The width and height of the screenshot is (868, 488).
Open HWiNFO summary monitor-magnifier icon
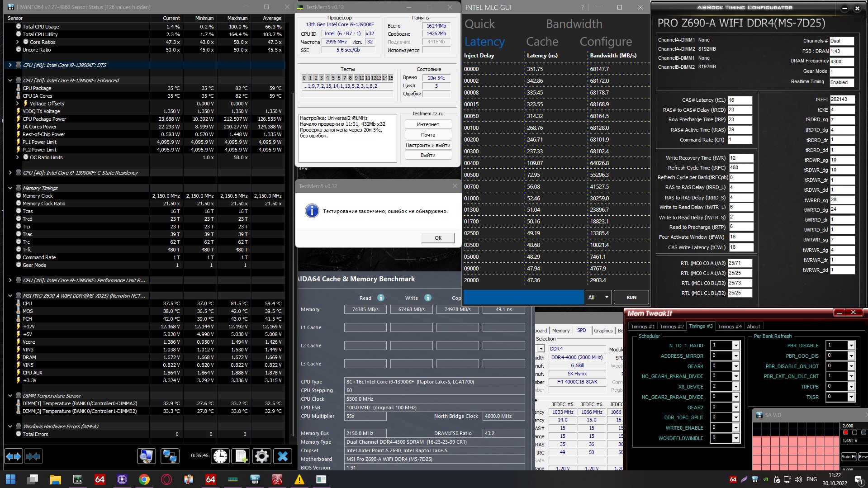click(x=146, y=456)
